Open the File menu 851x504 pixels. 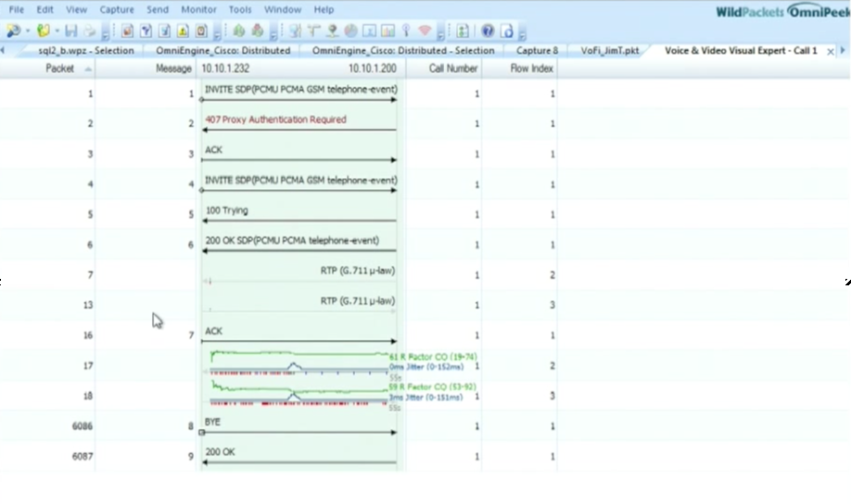(x=17, y=10)
